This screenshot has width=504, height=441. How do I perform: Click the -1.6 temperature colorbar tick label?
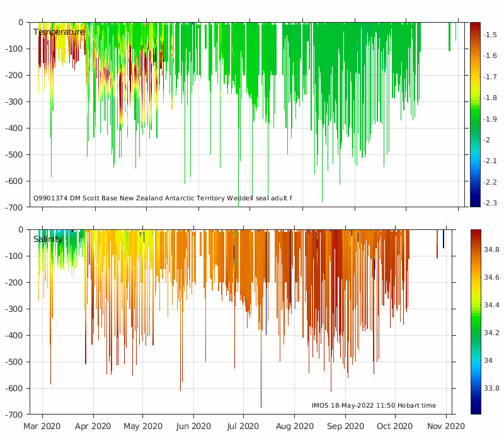[x=490, y=55]
